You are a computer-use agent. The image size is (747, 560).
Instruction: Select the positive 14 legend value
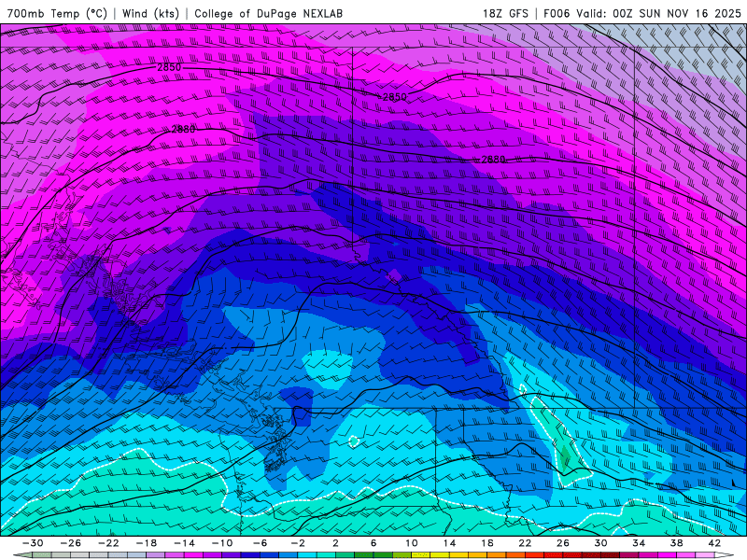449,543
